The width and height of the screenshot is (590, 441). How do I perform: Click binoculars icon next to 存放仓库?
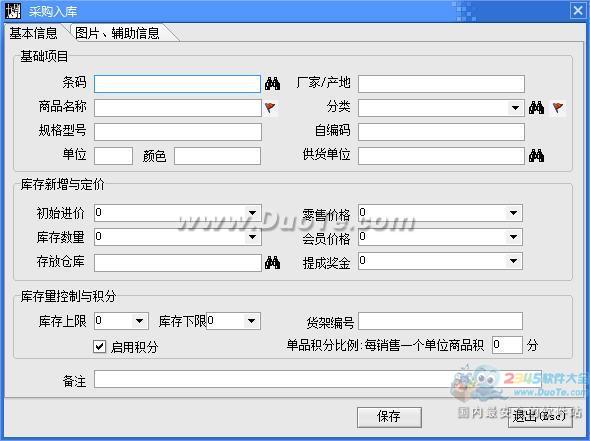click(x=272, y=262)
